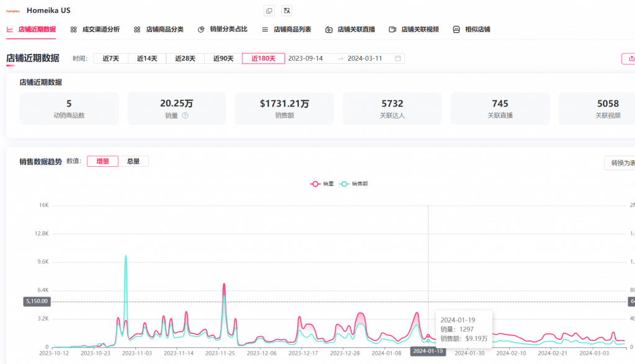Toggle the 销售额 series in the chart legend
The width and height of the screenshot is (635, 364).
click(x=353, y=184)
